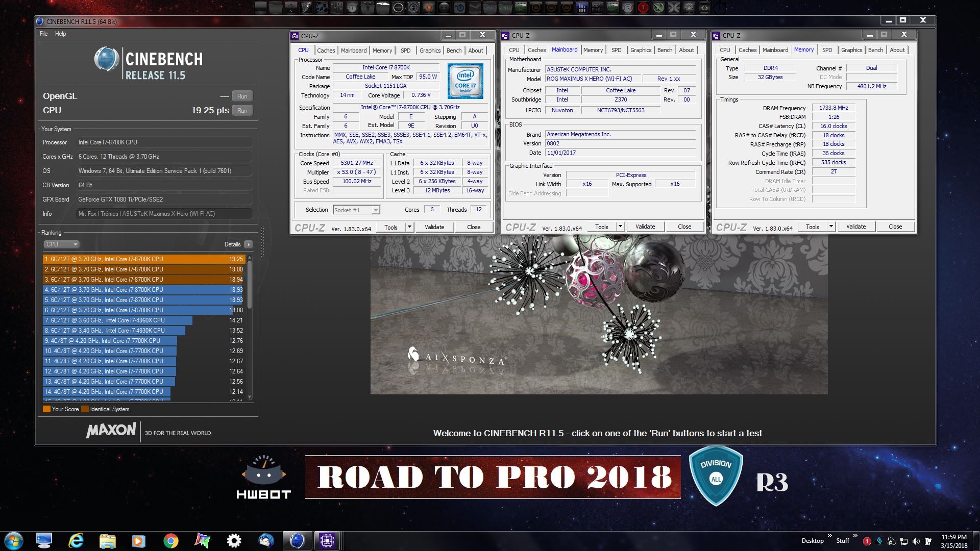
Task: Click Validate in right CPU-Z window
Action: [856, 227]
